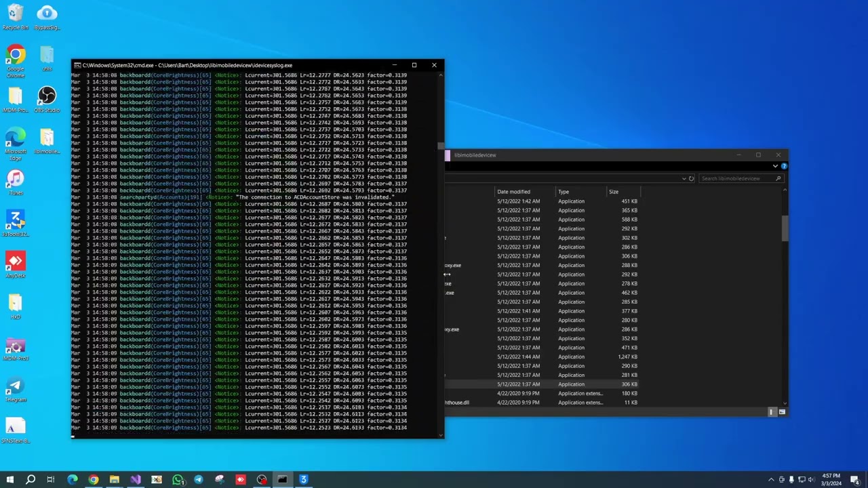This screenshot has width=868, height=488.
Task: Open the Windows Start menu
Action: pos(10,480)
